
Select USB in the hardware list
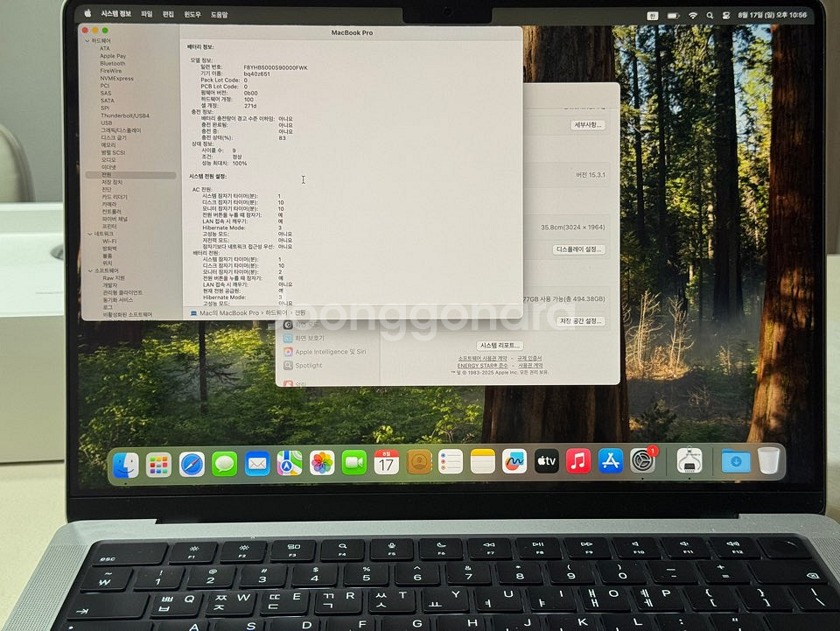(107, 123)
